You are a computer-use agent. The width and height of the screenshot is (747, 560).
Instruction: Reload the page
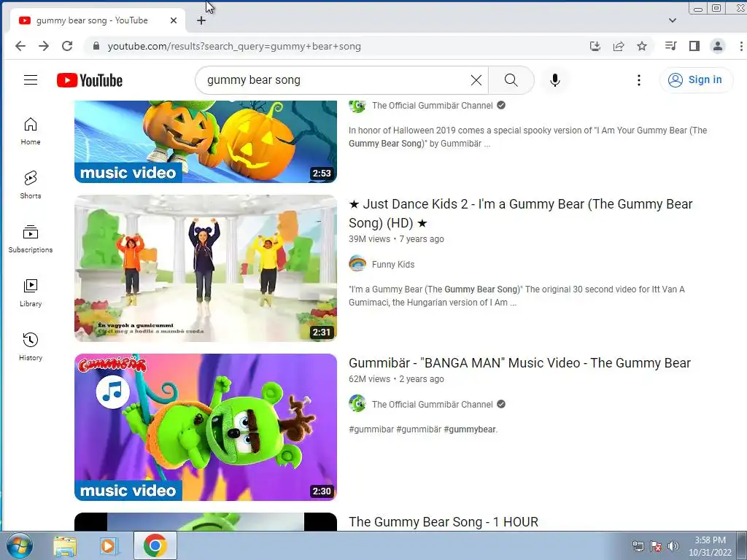pyautogui.click(x=67, y=46)
